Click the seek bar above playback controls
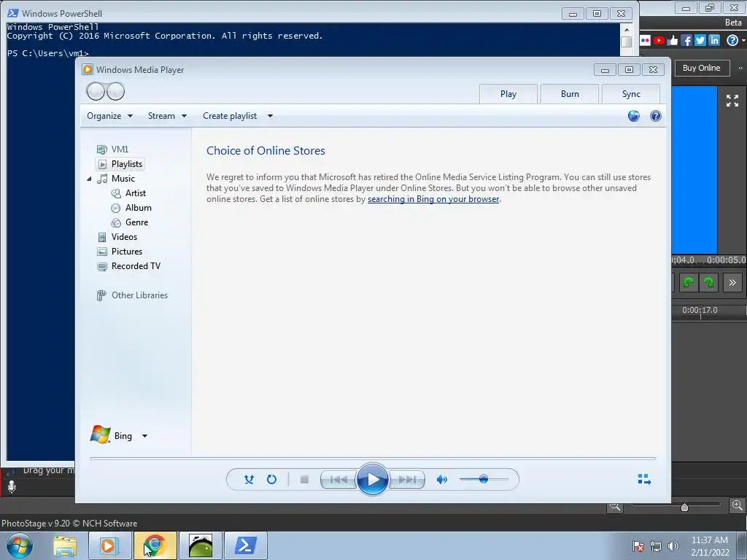 coord(373,458)
